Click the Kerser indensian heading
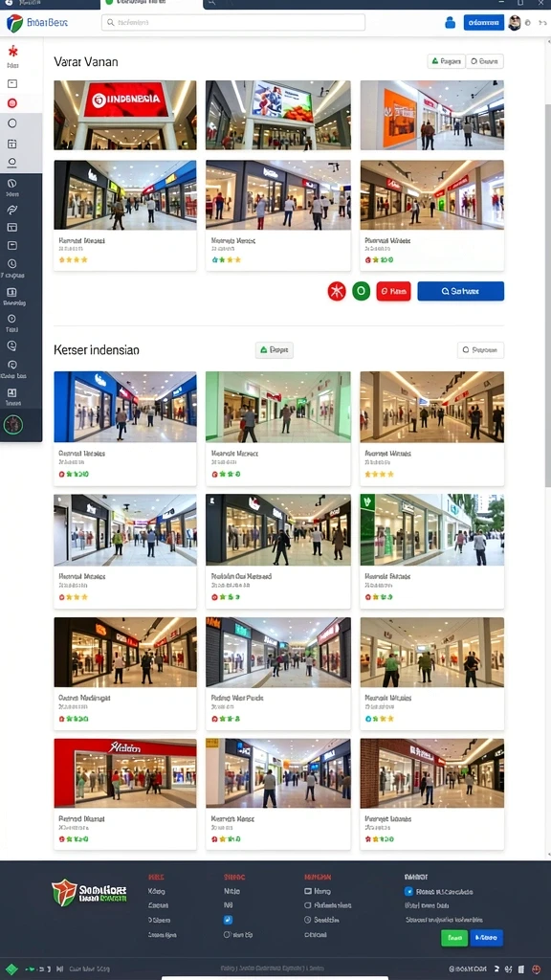This screenshot has height=980, width=551. coord(97,350)
